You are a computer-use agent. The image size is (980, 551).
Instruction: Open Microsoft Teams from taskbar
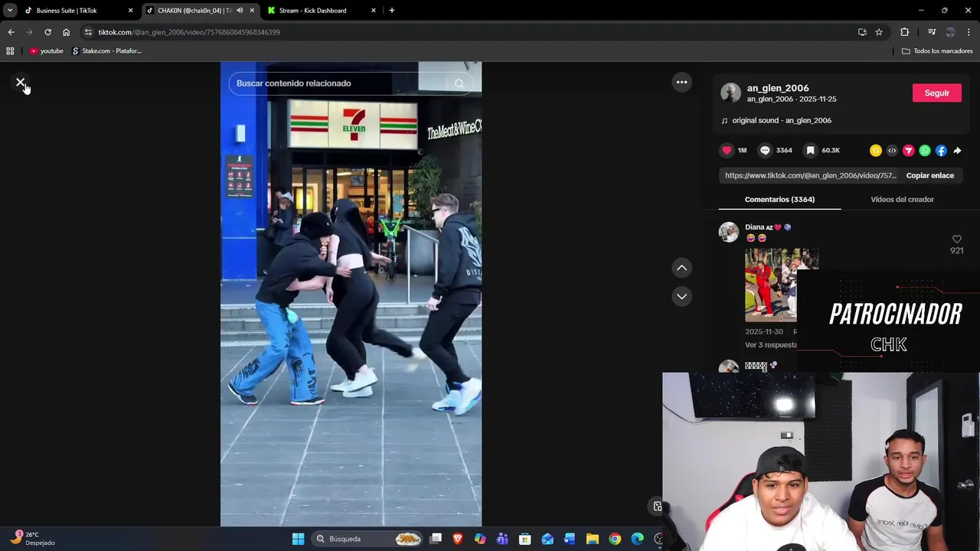pyautogui.click(x=502, y=539)
